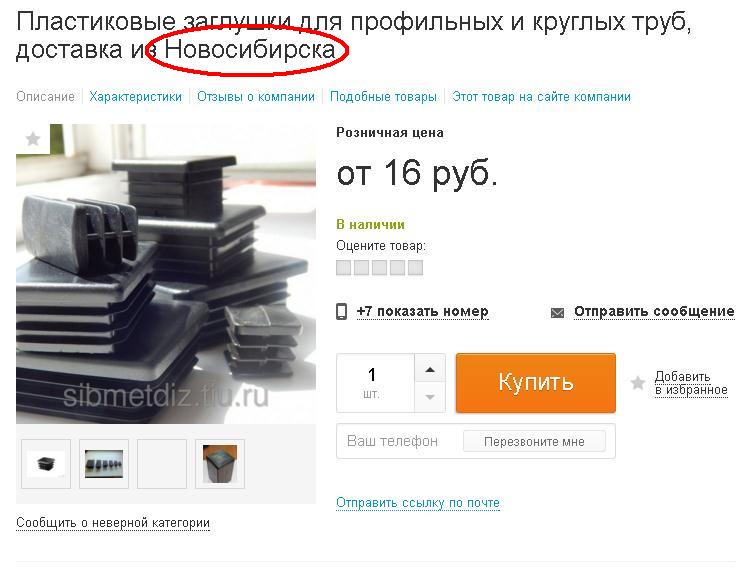Click Отправить сообщение link
This screenshot has height=588, width=743.
pos(654,312)
